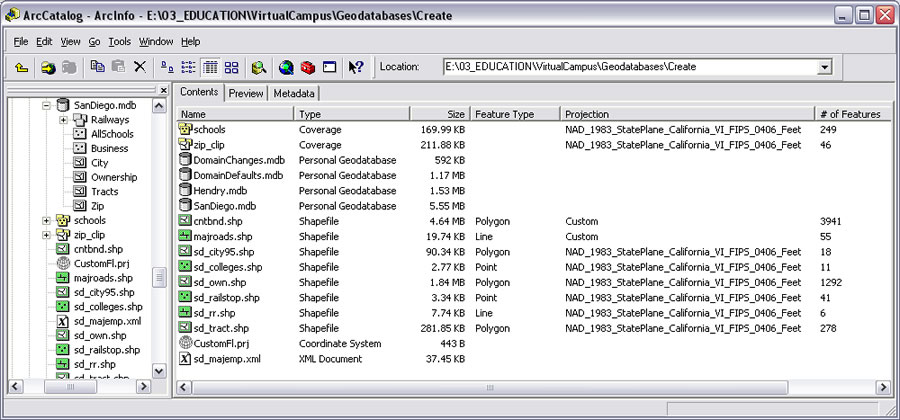Sort by the Projection column header

(688, 114)
